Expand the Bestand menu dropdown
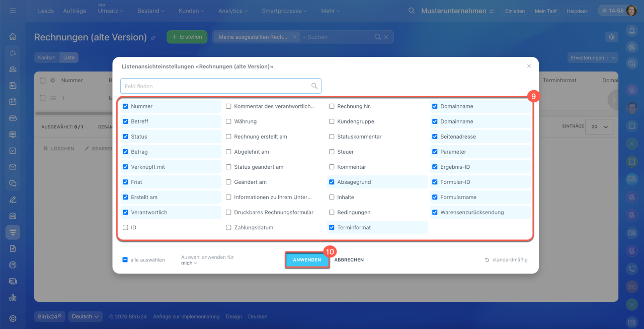This screenshot has height=329, width=644. (x=150, y=11)
